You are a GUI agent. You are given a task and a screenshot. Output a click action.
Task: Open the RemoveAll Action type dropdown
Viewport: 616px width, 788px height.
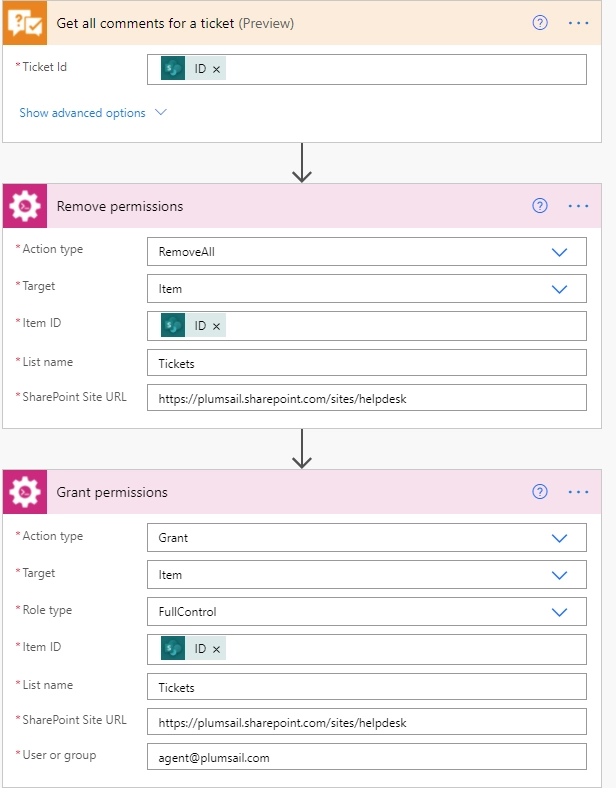(x=367, y=252)
